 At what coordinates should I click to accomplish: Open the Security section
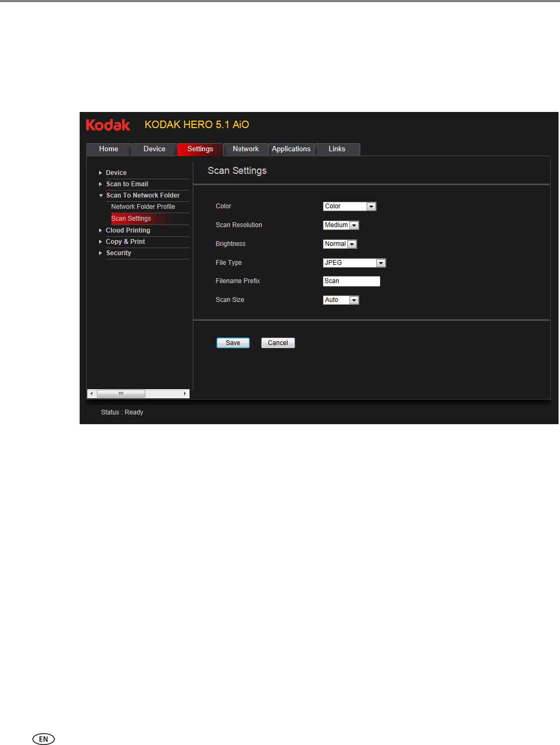pyautogui.click(x=118, y=253)
